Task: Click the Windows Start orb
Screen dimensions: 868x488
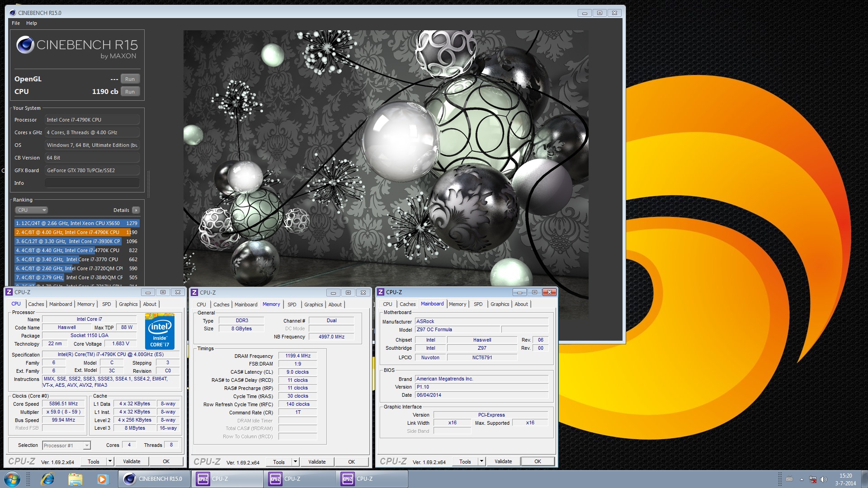Action: click(12, 479)
